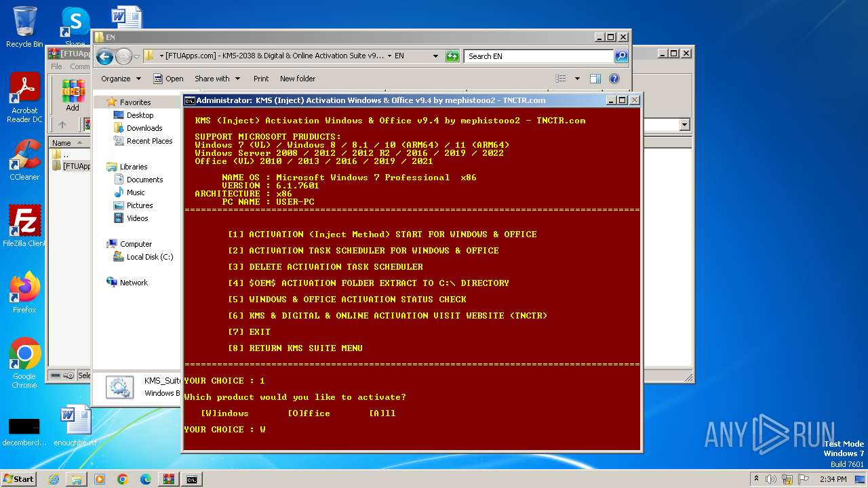Click the command prompt system menu icon
Image resolution: width=868 pixels, height=488 pixels.
click(190, 100)
